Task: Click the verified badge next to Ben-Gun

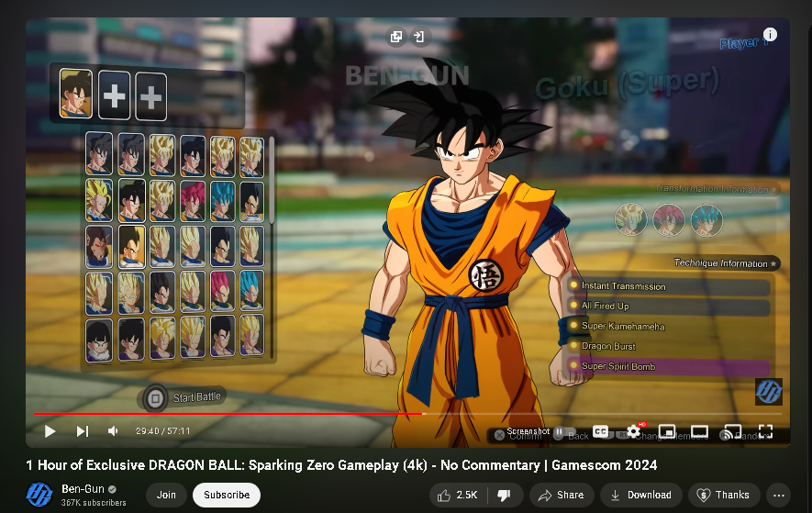Action: point(112,489)
